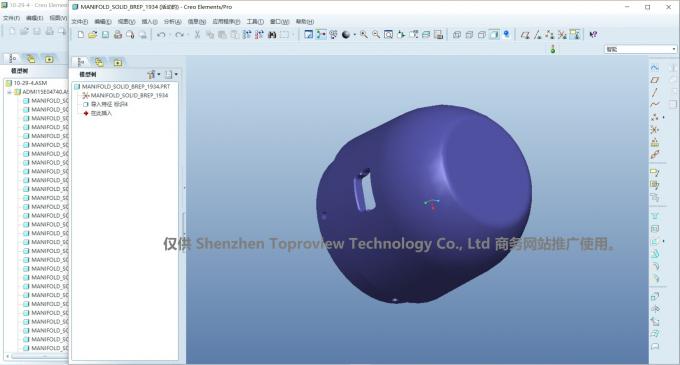Switch to the folder browser tab in front window
The image size is (680, 365).
(99, 62)
